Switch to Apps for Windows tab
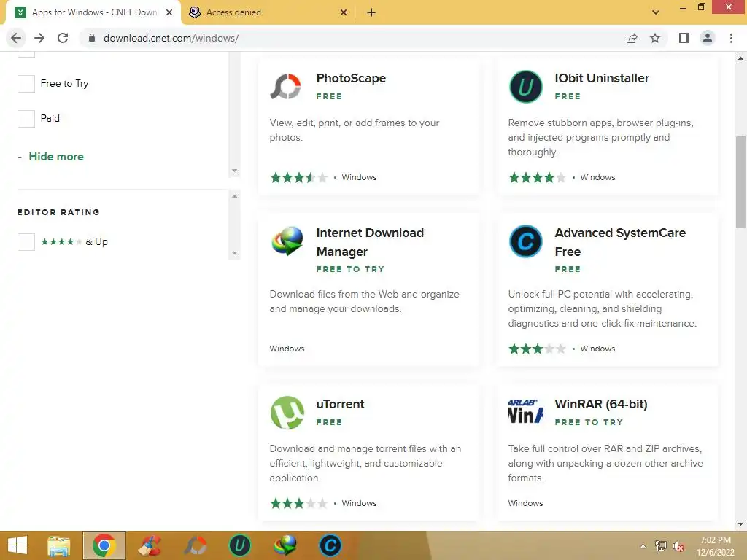Viewport: 747px width, 560px height. point(94,12)
